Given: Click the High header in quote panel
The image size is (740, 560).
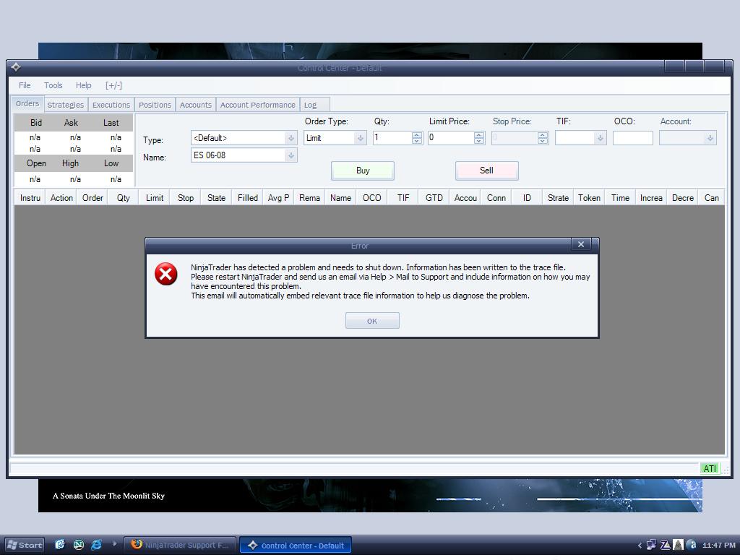Looking at the screenshot, I should [x=70, y=163].
